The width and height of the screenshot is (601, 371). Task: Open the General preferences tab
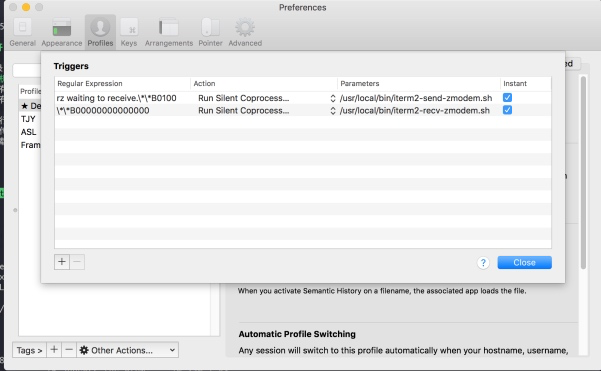[x=23, y=32]
